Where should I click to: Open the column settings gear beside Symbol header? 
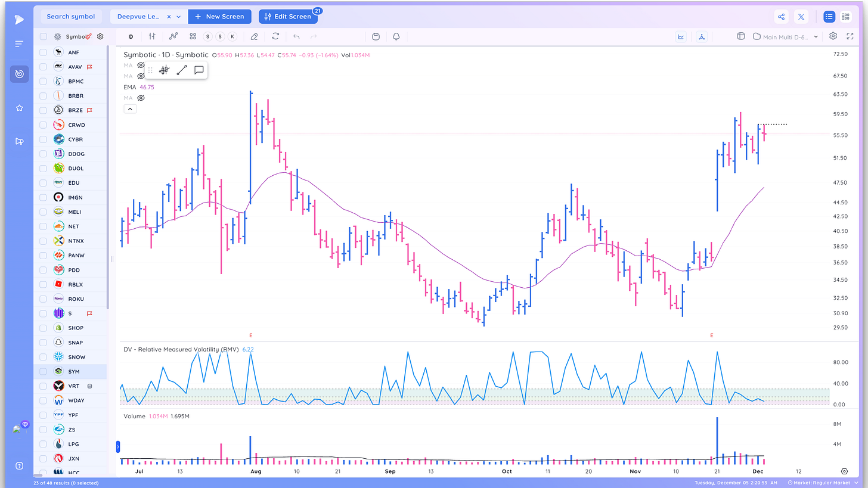[100, 36]
